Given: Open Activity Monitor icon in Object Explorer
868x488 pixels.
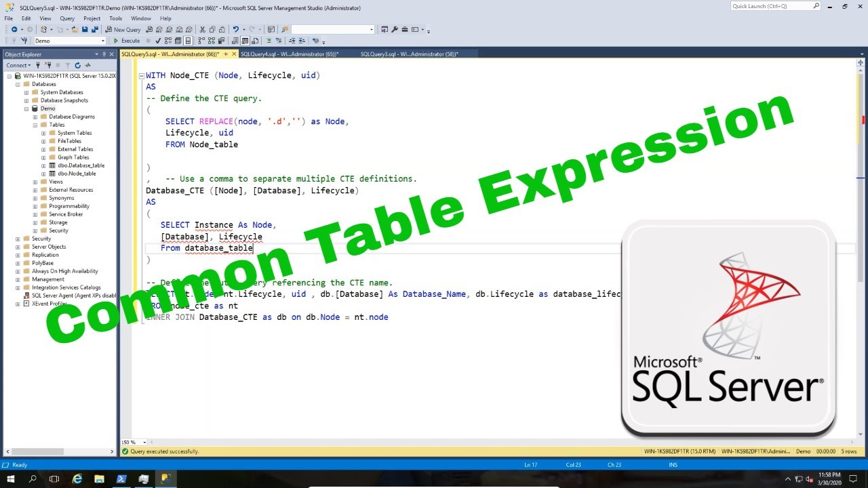Looking at the screenshot, I should pyautogui.click(x=87, y=65).
